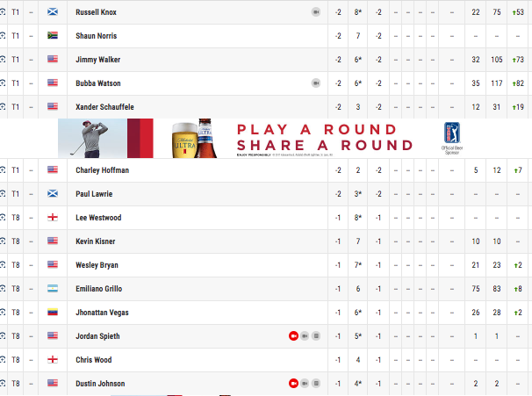Open Xander Schauffele's player row
The height and width of the screenshot is (396, 532).
pos(266,107)
